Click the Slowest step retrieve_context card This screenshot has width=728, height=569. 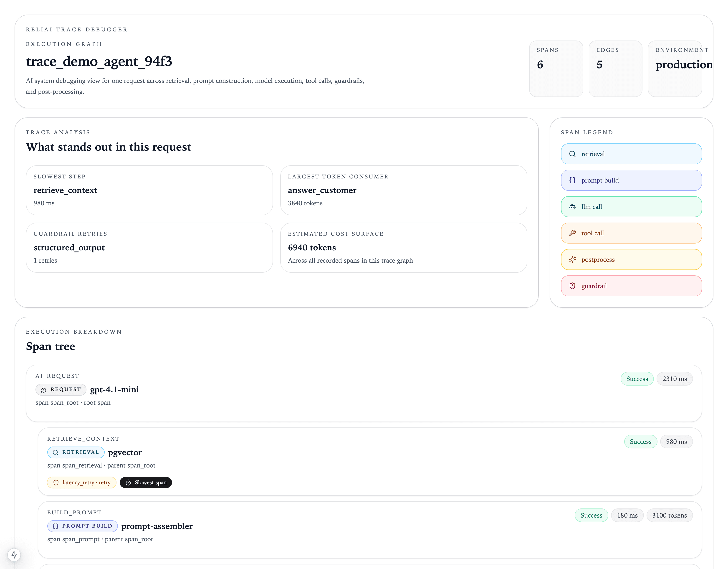pyautogui.click(x=149, y=190)
